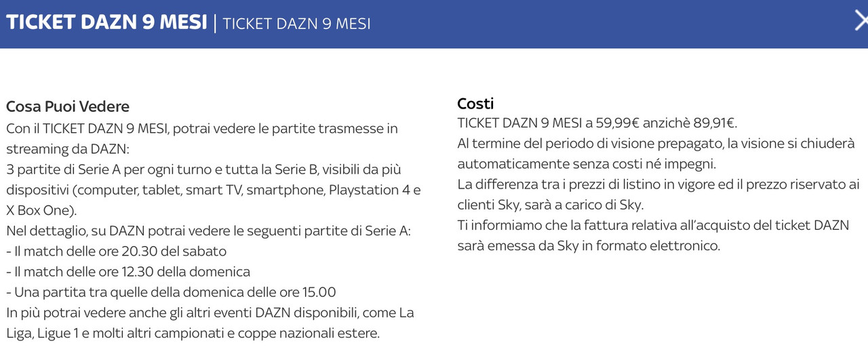Click the domenica ore 15.00 match item
Image resolution: width=868 pixels, height=362 pixels.
point(171,292)
